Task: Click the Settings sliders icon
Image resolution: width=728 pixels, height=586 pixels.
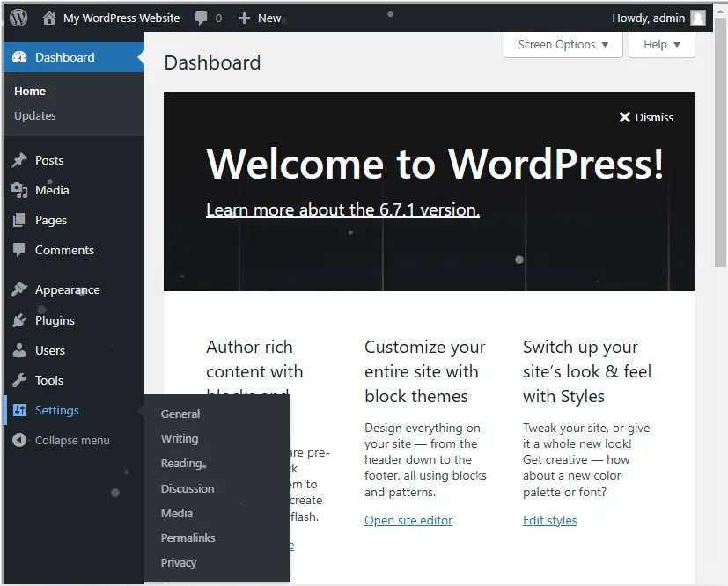Action: [19, 410]
